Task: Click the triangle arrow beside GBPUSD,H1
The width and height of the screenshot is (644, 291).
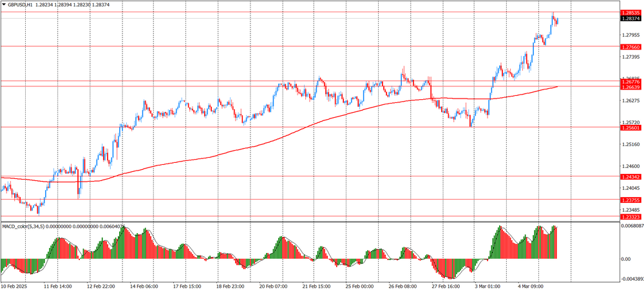Action: point(4,5)
